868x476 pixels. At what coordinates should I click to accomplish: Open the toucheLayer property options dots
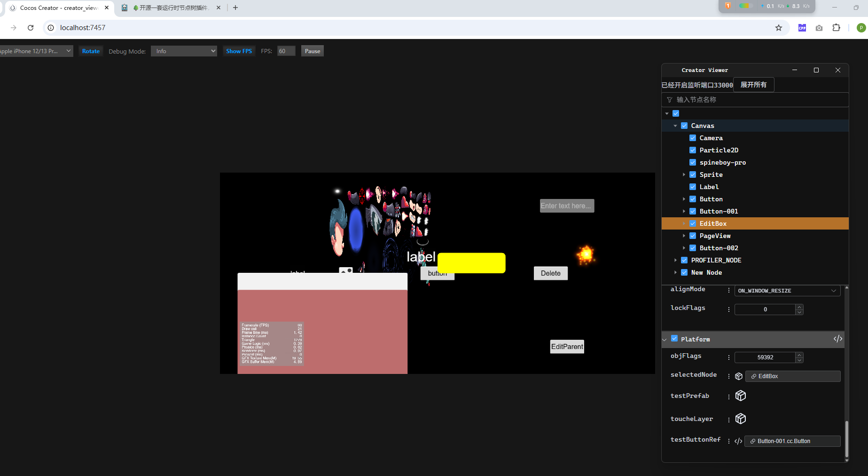[729, 420]
